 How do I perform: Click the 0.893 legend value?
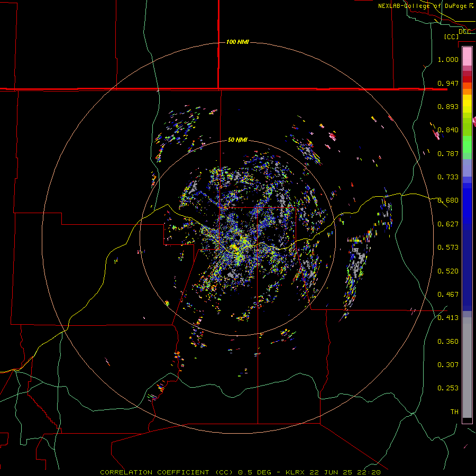[x=448, y=106]
